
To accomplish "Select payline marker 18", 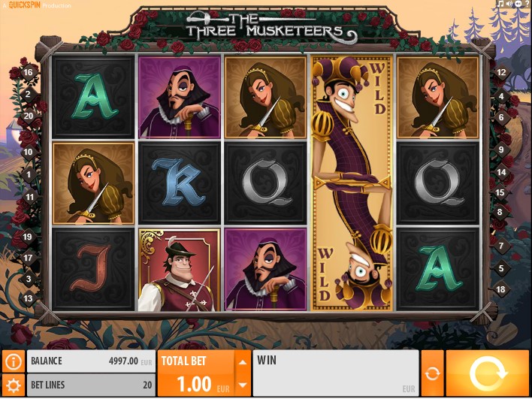I will pyautogui.click(x=500, y=289).
